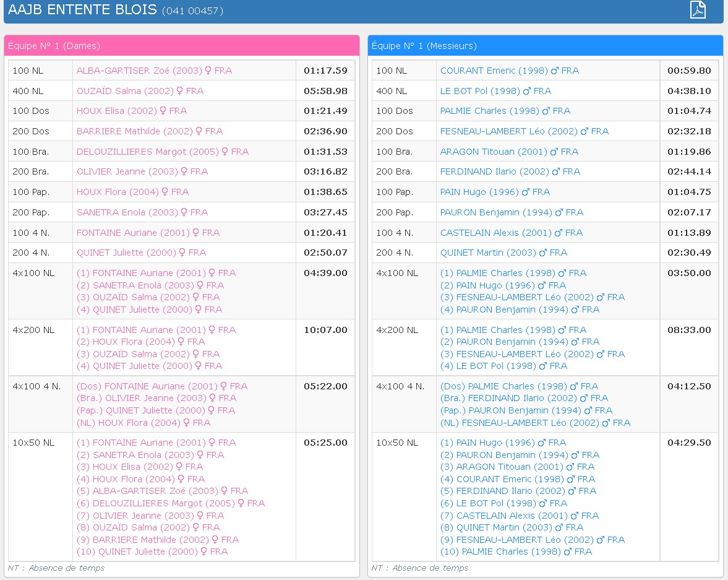Open (NL) FESNEAU-LAMBERT Léo in men's medley relay
The width and height of the screenshot is (728, 580).
[535, 423]
